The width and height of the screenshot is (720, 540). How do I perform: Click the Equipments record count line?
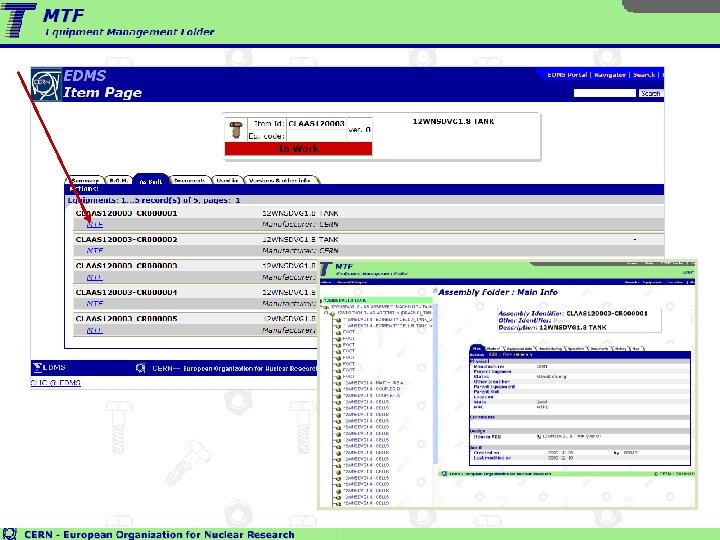pyautogui.click(x=154, y=200)
